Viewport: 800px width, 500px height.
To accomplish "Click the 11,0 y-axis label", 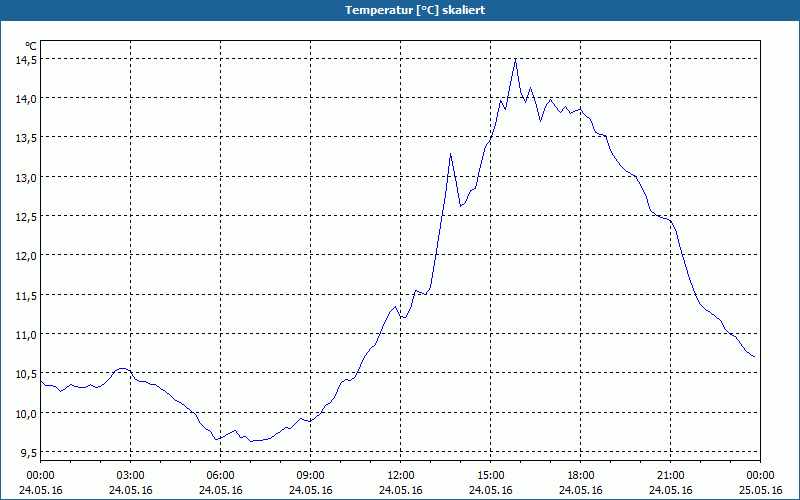I will pos(26,335).
